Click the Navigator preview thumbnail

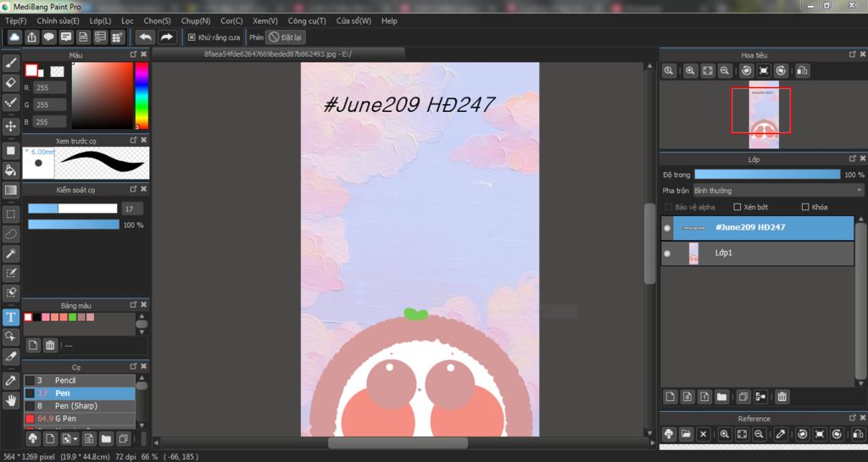point(764,114)
